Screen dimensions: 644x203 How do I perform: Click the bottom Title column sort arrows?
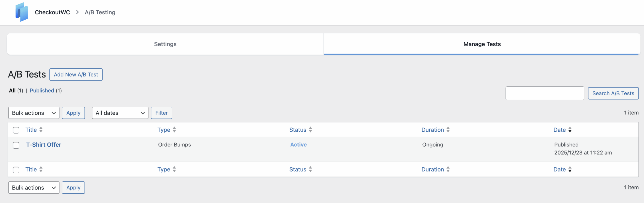[x=41, y=169]
